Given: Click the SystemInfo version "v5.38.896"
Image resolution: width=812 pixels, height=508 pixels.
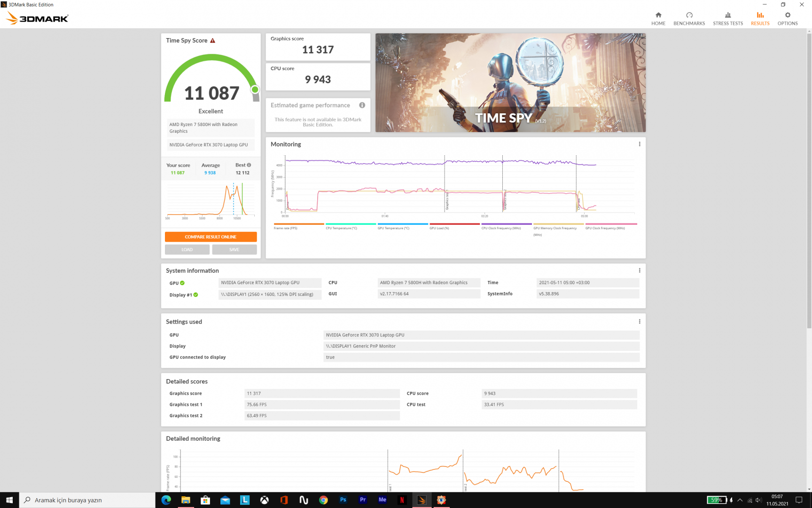Looking at the screenshot, I should coord(549,294).
